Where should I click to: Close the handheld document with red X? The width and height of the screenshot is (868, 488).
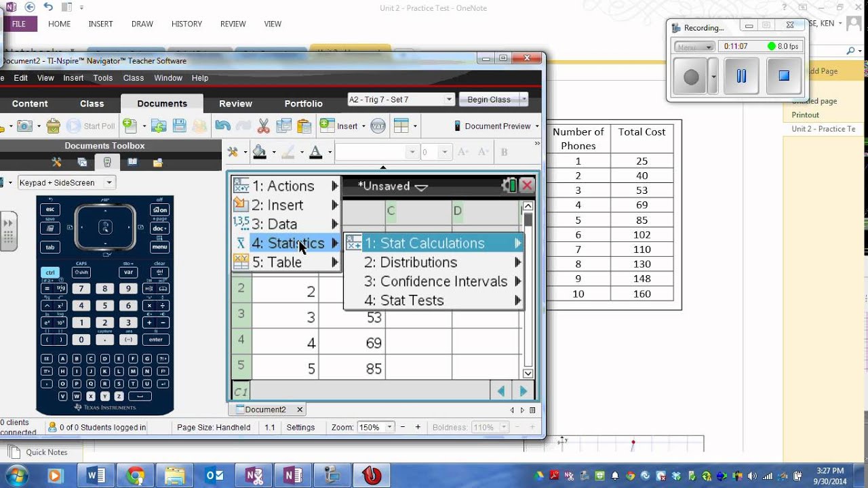coord(527,186)
